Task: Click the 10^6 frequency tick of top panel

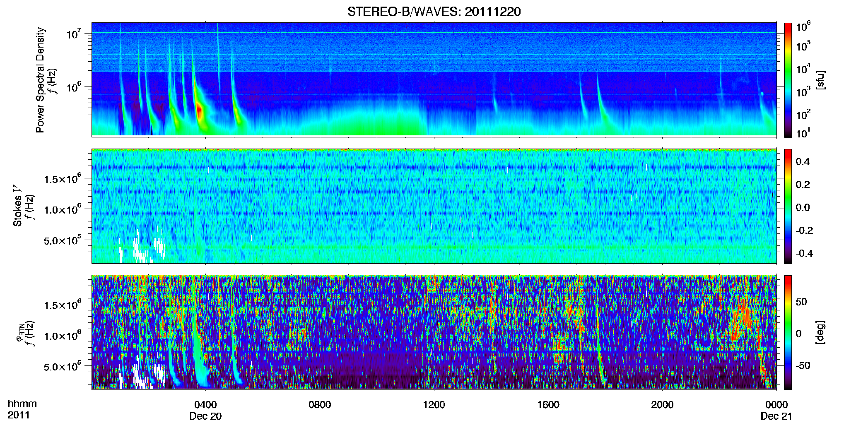Action: 74,87
